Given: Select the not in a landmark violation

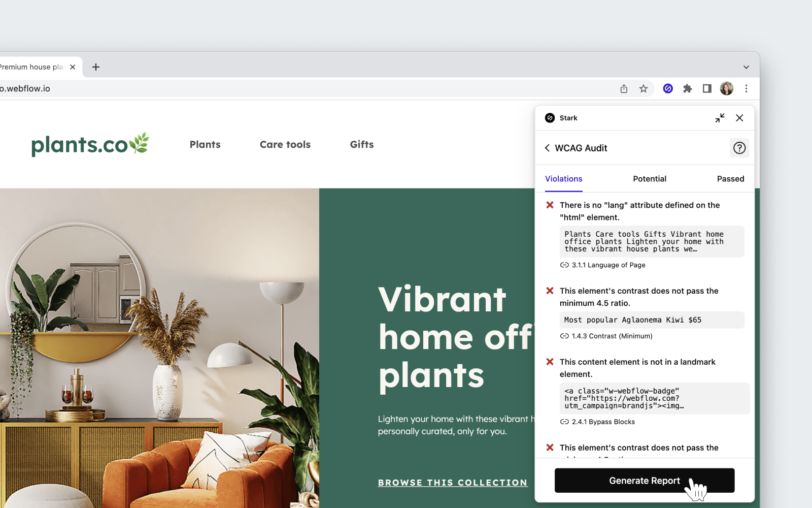Looking at the screenshot, I should [x=637, y=368].
